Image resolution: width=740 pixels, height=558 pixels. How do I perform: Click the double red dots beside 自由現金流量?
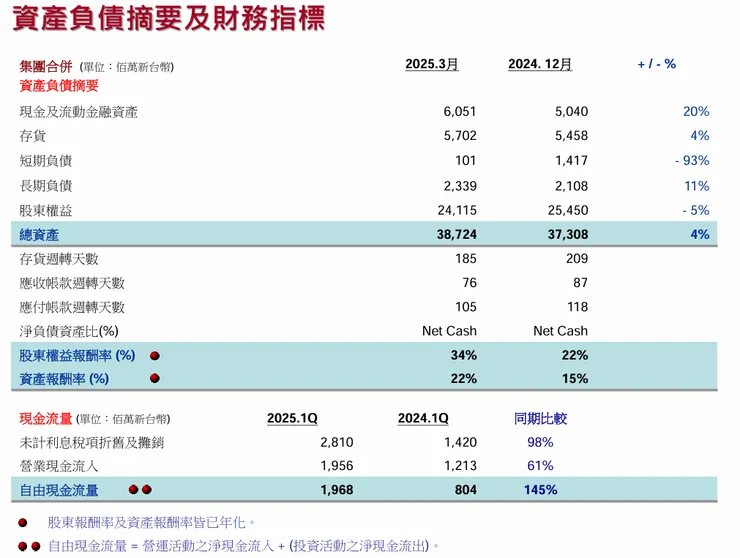pyautogui.click(x=140, y=490)
